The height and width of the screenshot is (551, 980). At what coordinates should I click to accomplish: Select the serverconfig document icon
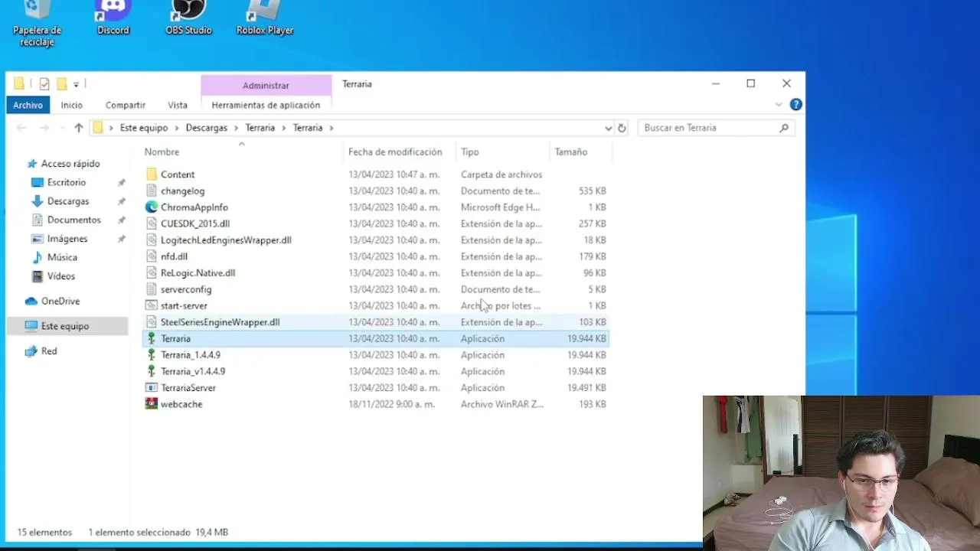pyautogui.click(x=152, y=289)
